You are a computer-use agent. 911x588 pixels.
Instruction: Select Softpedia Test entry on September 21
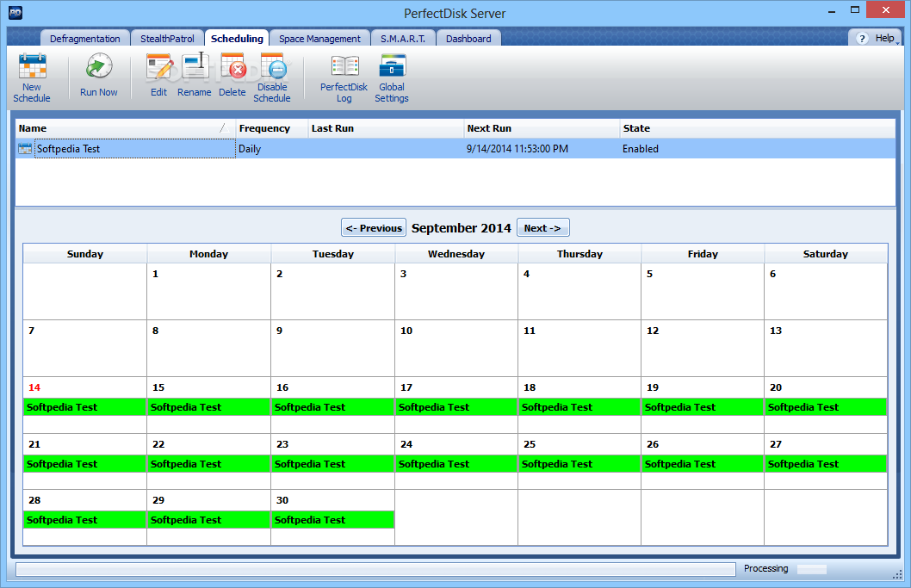[85, 464]
